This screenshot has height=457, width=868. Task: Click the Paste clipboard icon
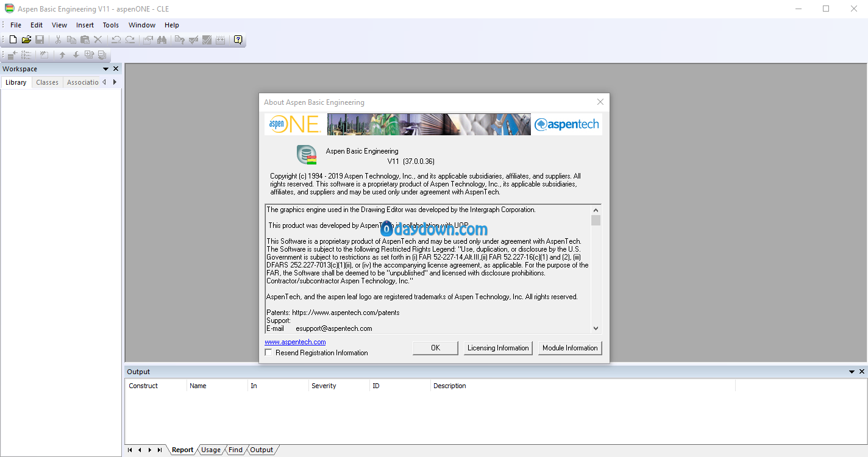85,40
